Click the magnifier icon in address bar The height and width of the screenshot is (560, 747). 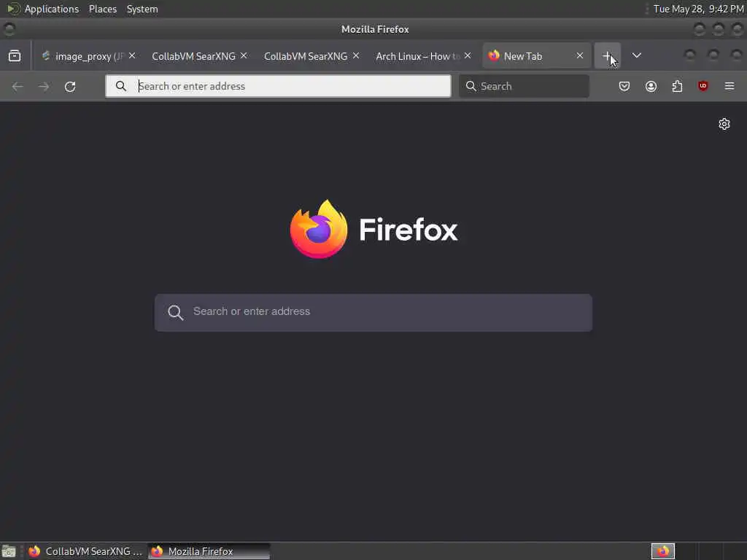[121, 86]
